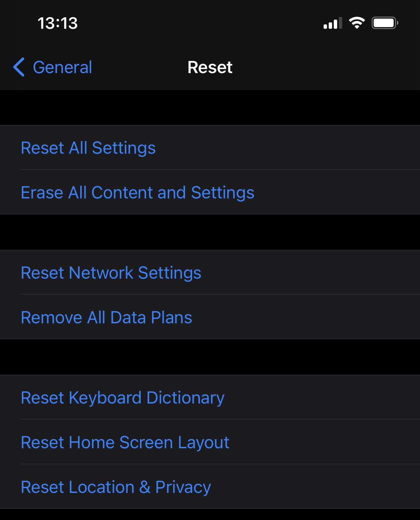Tap the 13:13 clock in status bar
Viewport: 420px width, 520px height.
57,23
